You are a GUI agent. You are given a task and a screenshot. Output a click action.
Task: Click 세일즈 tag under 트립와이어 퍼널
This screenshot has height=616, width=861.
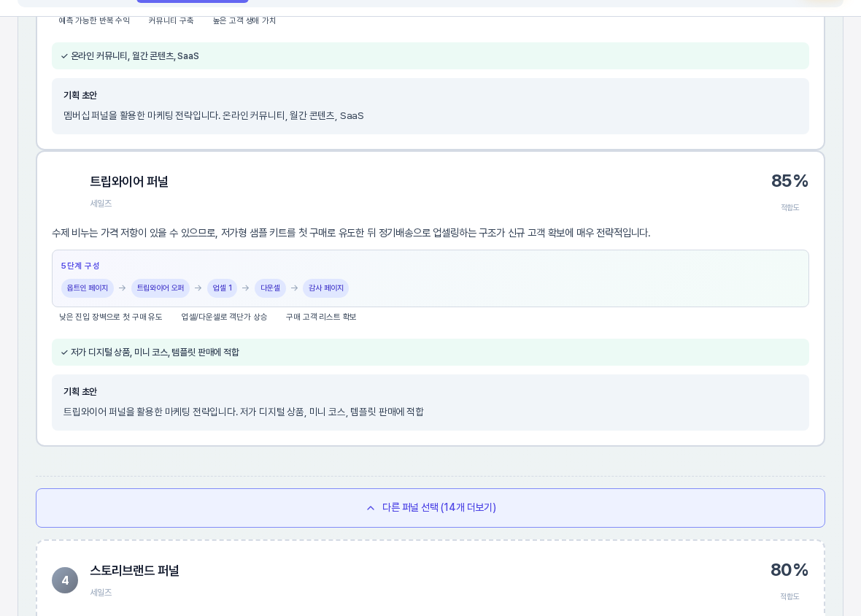click(x=101, y=204)
